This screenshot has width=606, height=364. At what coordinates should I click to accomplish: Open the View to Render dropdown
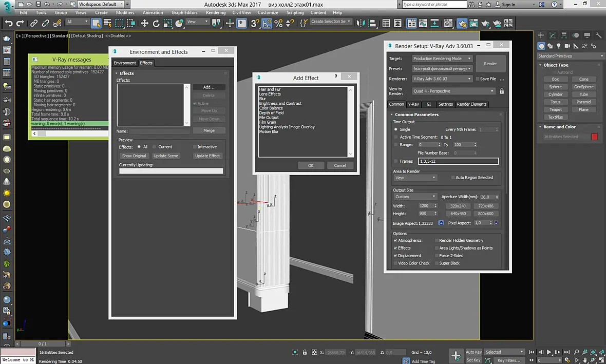[453, 91]
